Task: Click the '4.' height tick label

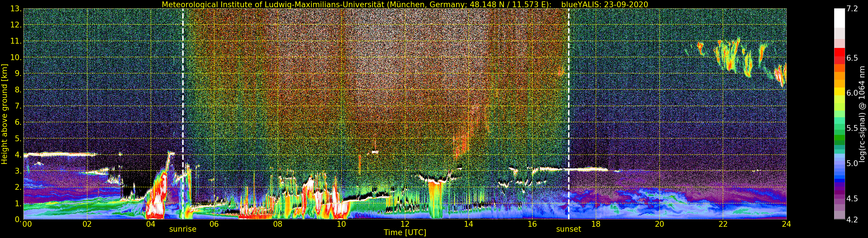Action: [18, 155]
